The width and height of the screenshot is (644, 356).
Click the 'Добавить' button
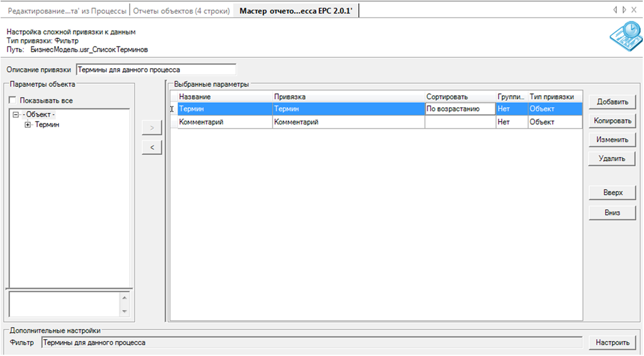612,102
